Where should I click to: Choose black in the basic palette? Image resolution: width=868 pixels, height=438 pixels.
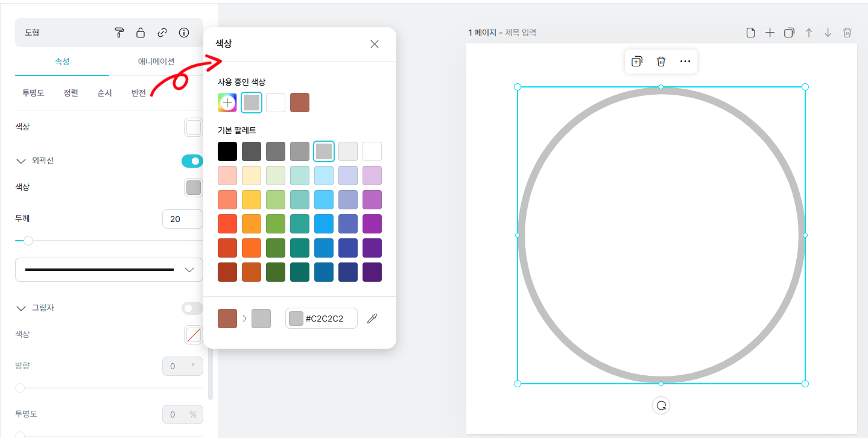(x=227, y=151)
